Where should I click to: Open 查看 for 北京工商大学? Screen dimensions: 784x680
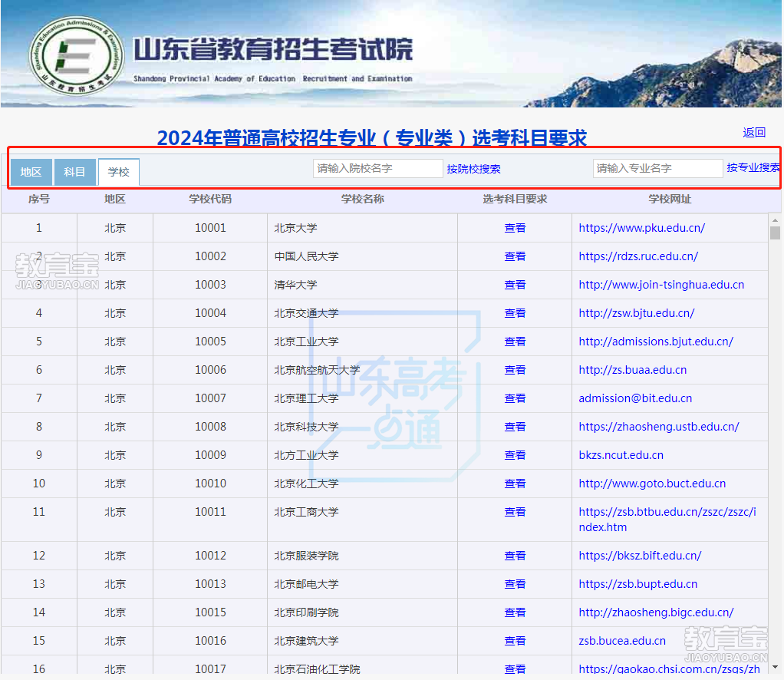pos(515,512)
